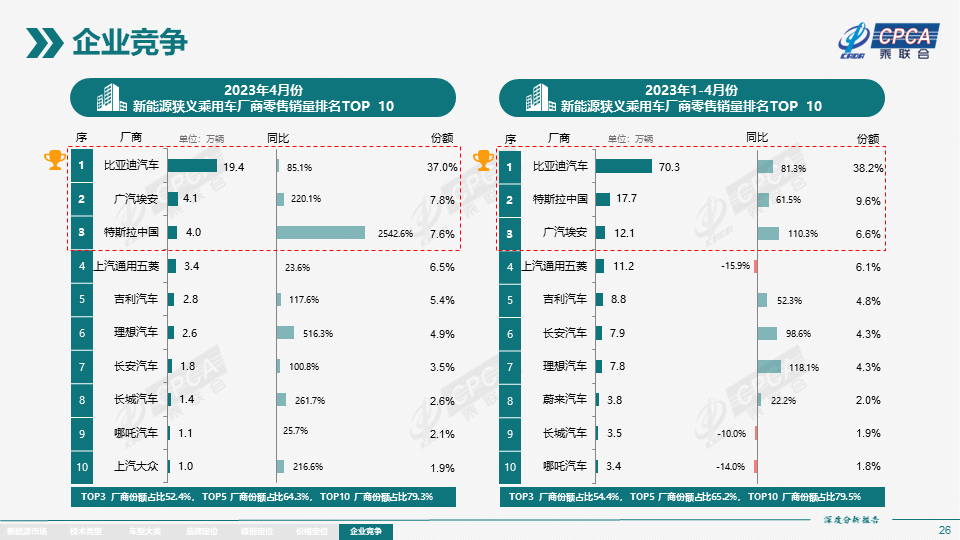The width and height of the screenshot is (960, 540).
Task: Click the trophy icon beside April rank 1
Action: click(x=54, y=160)
